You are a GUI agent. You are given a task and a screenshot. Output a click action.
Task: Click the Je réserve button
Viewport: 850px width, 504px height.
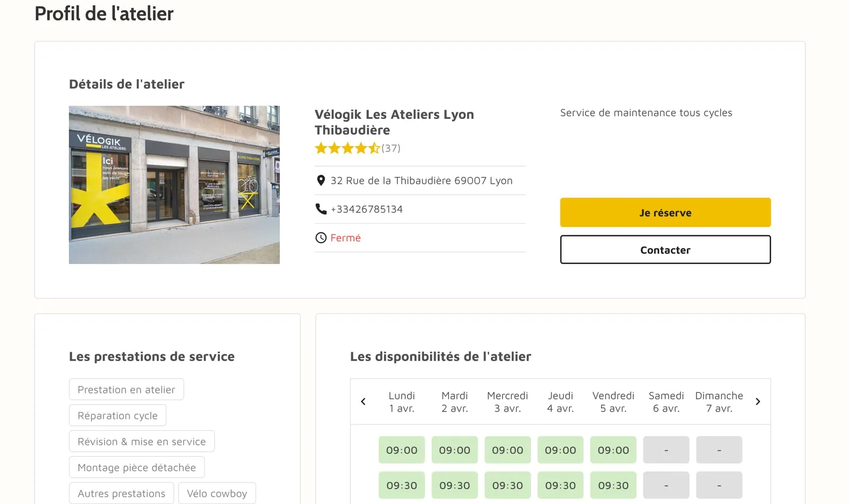[x=665, y=212]
